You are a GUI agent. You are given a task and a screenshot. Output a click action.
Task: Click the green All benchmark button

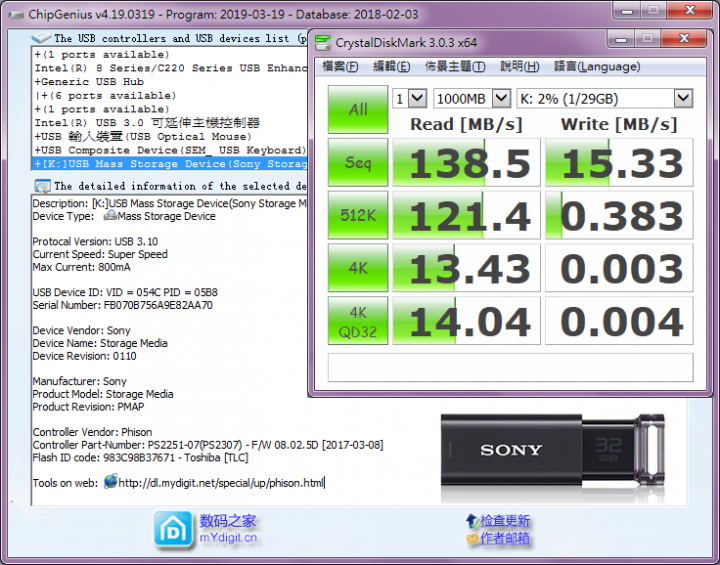click(x=358, y=109)
